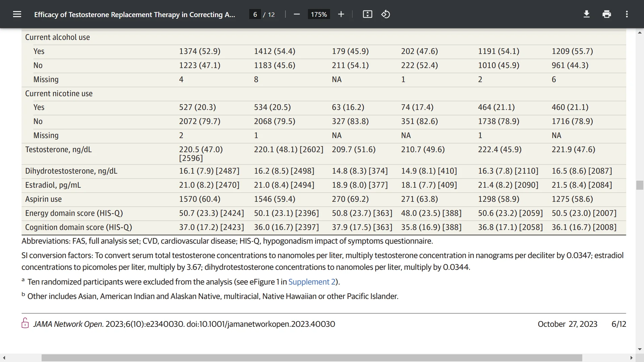
Task: Click the cell '202 (47.6)'
Action: pyautogui.click(x=419, y=51)
